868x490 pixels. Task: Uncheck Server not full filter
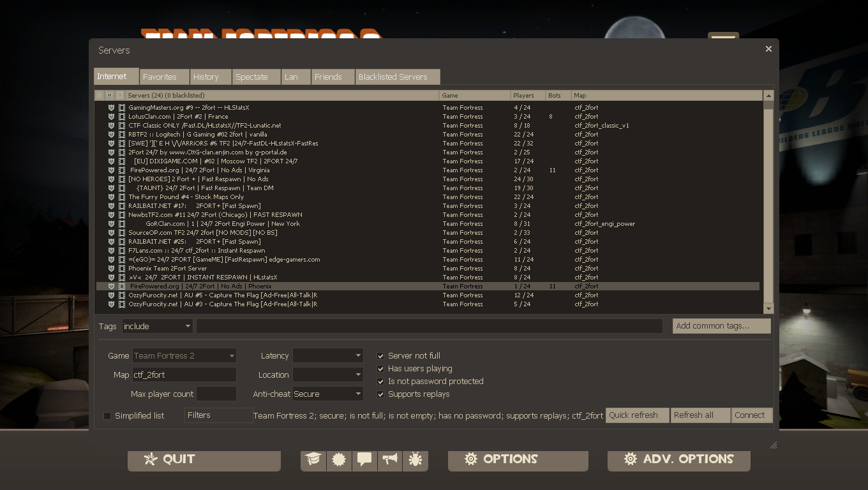click(380, 356)
